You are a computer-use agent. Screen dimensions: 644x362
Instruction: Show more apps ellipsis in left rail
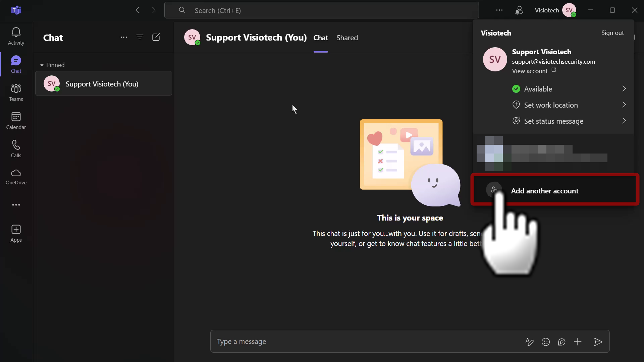[x=16, y=205]
